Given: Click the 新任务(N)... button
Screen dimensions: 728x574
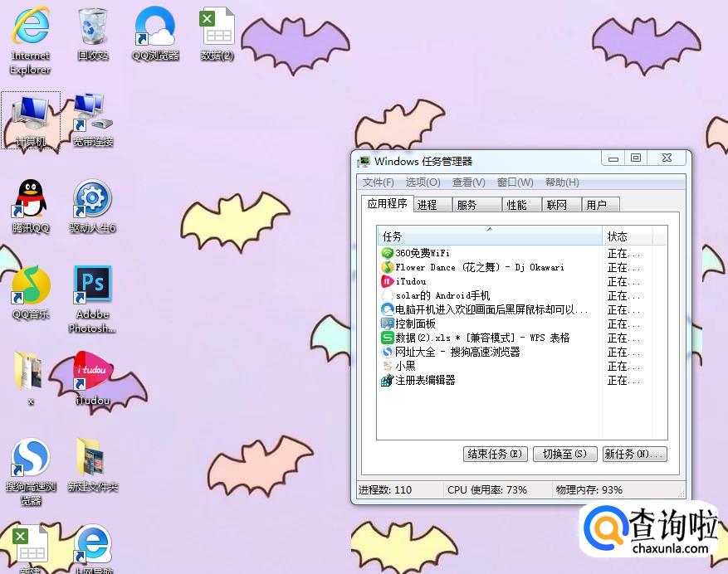Looking at the screenshot, I should pos(635,454).
